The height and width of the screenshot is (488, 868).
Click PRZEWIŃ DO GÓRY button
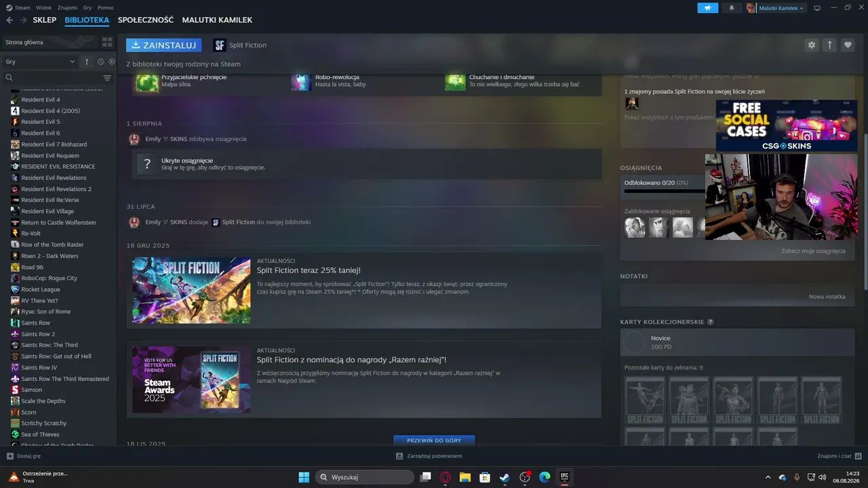(x=434, y=440)
